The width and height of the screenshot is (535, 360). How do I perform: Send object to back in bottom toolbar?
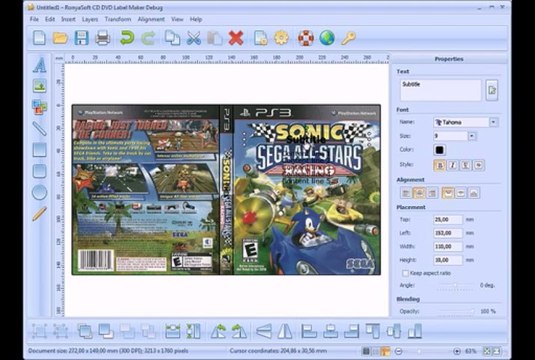click(106, 331)
